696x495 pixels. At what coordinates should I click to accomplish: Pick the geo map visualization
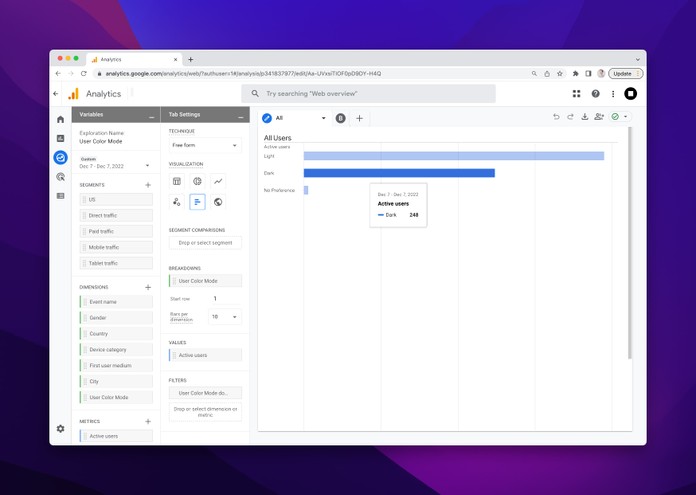tap(218, 202)
